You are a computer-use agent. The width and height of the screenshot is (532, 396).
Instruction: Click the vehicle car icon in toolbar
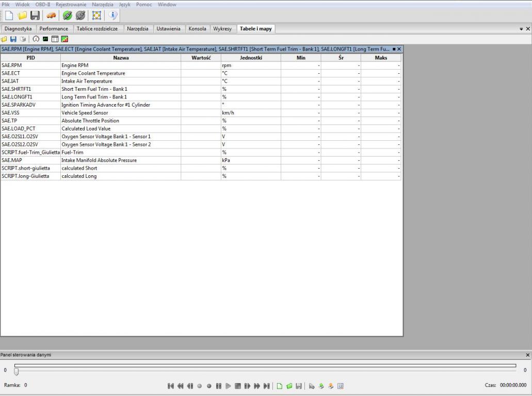click(52, 16)
